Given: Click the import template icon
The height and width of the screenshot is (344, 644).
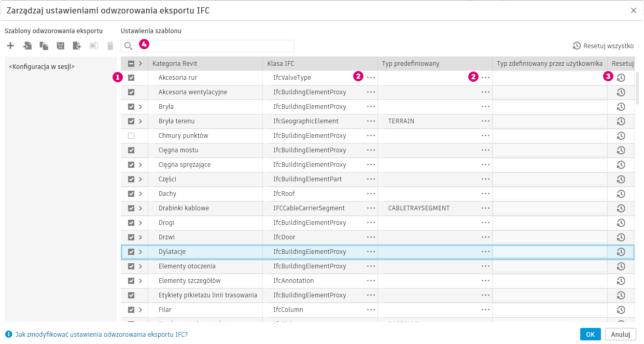Looking at the screenshot, I should click(x=27, y=46).
